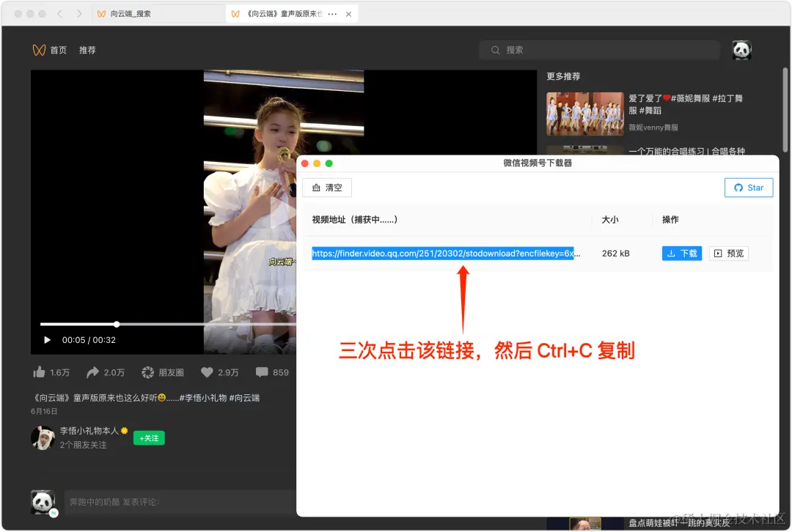Click the panda avatar in the top corner
Viewport: 792px width, 532px height.
click(741, 49)
